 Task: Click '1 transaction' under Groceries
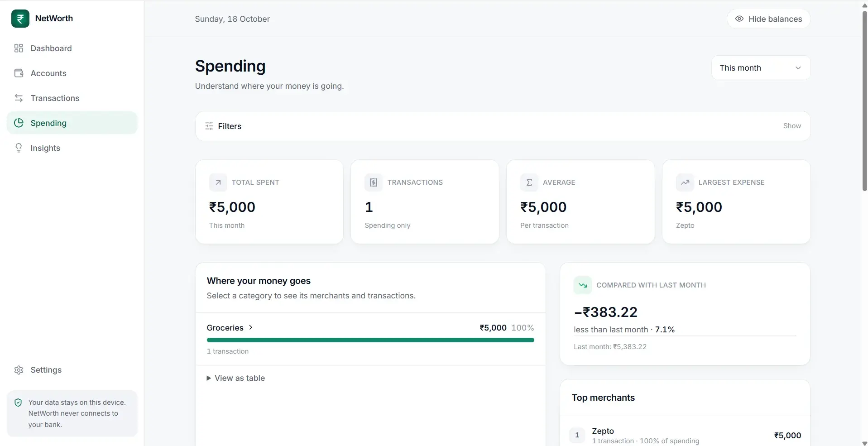(x=228, y=351)
